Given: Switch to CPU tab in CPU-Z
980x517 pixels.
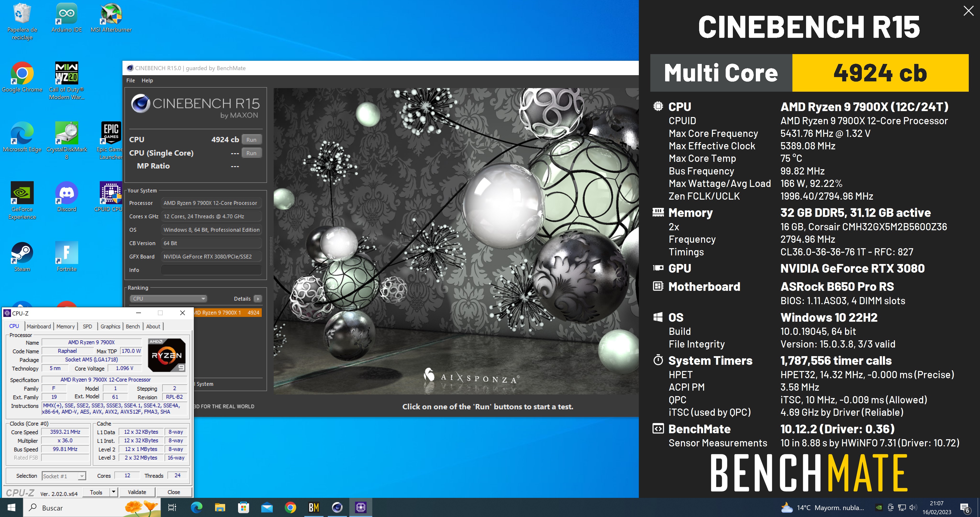Looking at the screenshot, I should coord(14,326).
